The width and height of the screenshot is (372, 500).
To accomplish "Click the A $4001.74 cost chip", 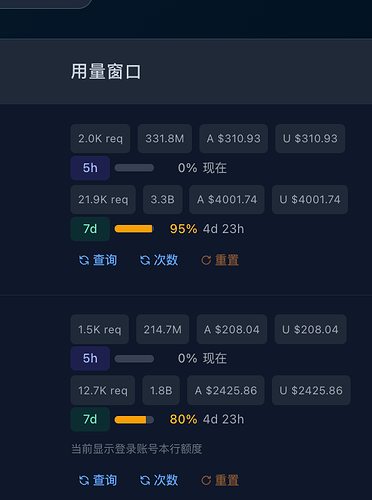I will pos(227,199).
